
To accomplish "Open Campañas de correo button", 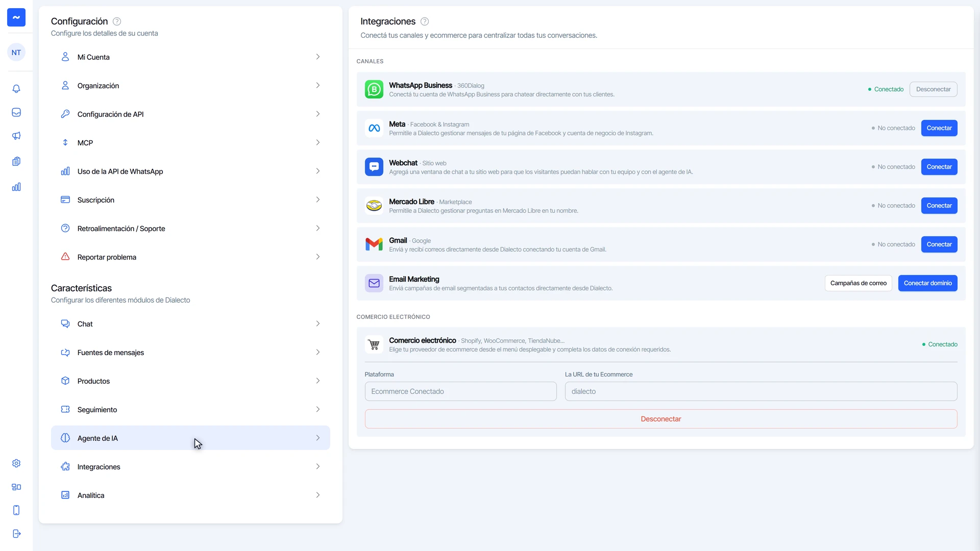I will [x=858, y=283].
